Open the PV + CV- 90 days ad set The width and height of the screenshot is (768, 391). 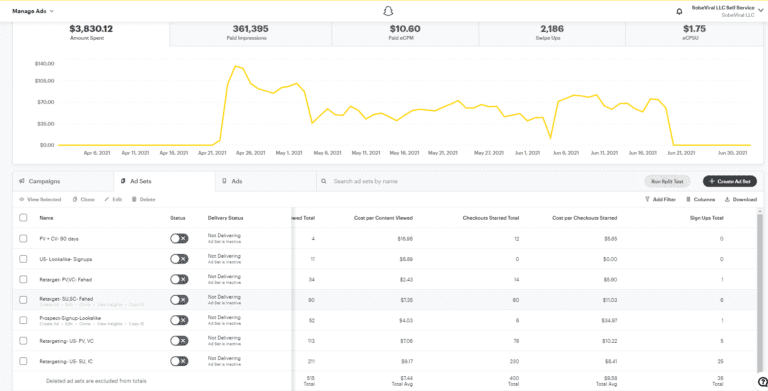click(x=59, y=239)
